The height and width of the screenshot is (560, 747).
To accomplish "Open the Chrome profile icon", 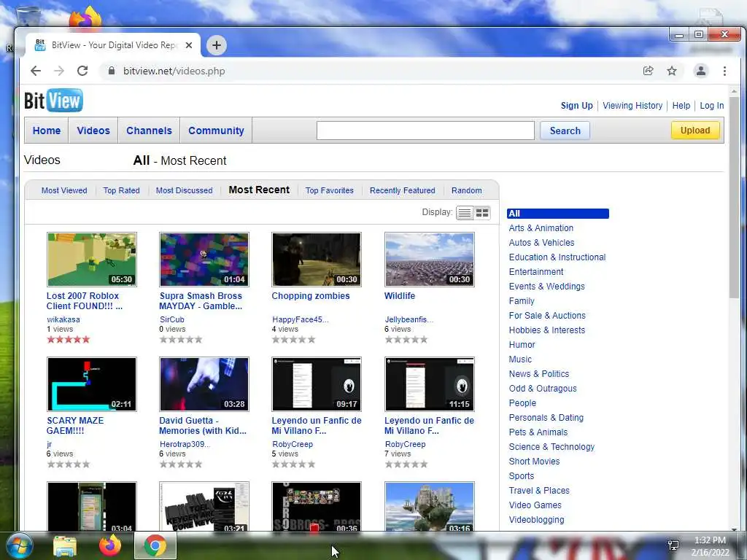I will click(701, 71).
